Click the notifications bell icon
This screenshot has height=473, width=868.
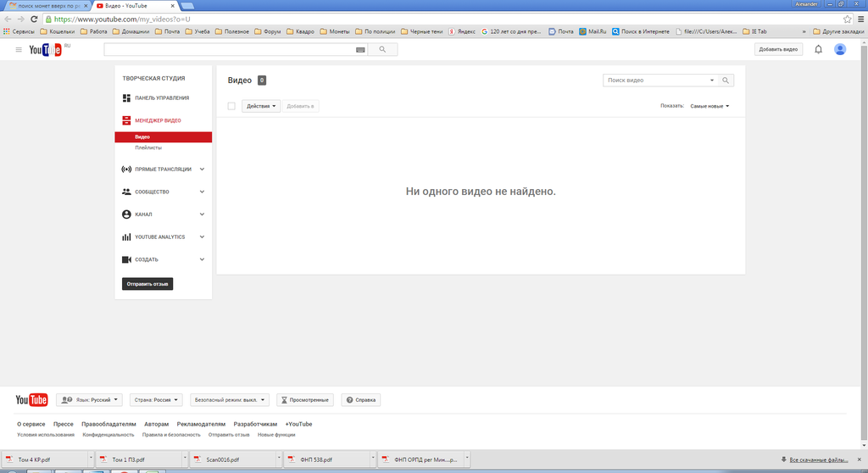pyautogui.click(x=818, y=49)
